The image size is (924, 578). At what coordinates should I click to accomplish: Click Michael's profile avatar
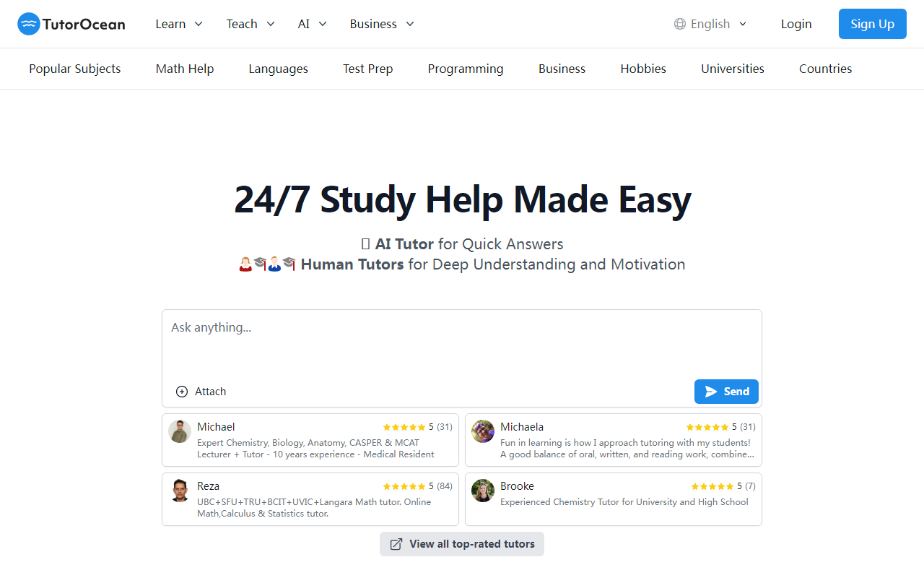point(180,431)
